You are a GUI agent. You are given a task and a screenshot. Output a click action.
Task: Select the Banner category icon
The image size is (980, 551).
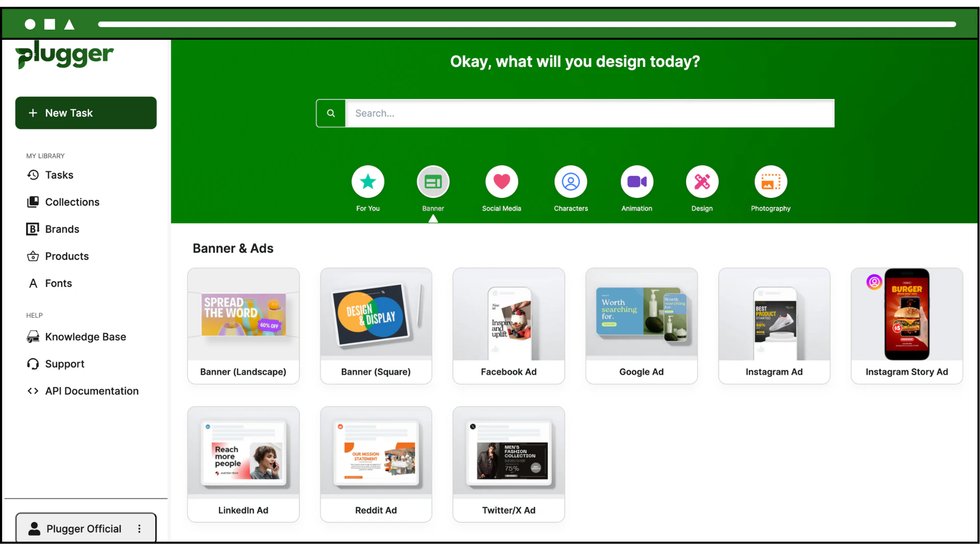point(433,182)
